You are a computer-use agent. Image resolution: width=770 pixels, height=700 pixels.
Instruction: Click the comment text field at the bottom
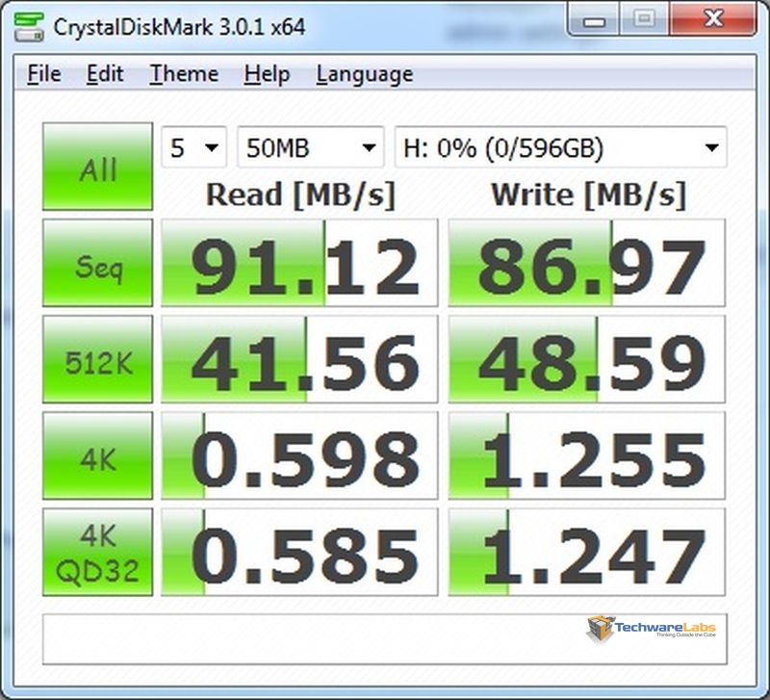384,639
